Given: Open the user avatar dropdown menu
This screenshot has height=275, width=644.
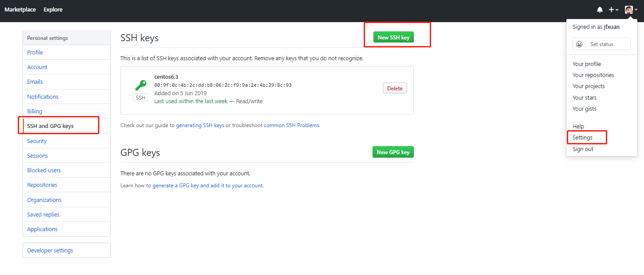Looking at the screenshot, I should coord(631,10).
